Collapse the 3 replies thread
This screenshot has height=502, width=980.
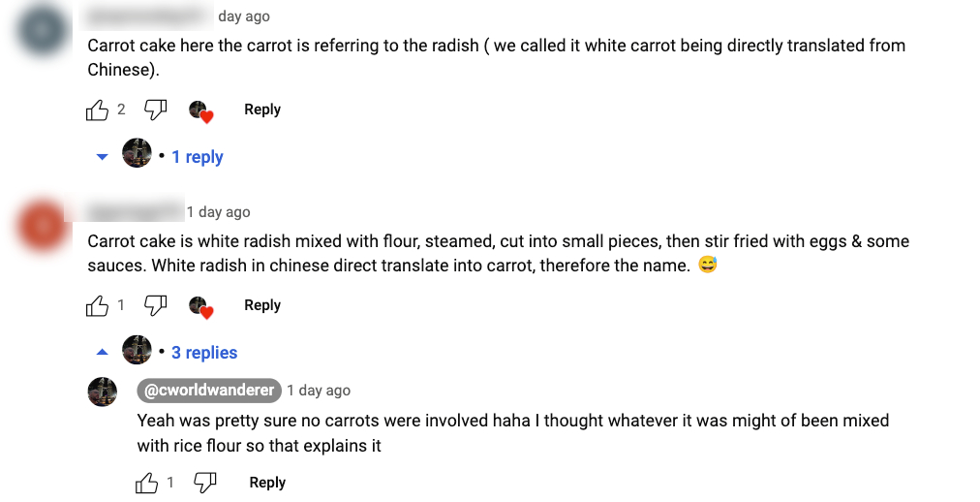point(203,353)
